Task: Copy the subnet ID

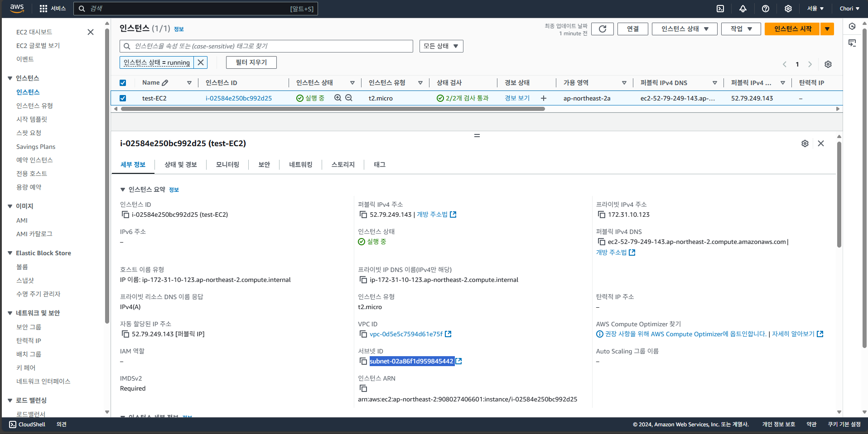Action: click(363, 361)
